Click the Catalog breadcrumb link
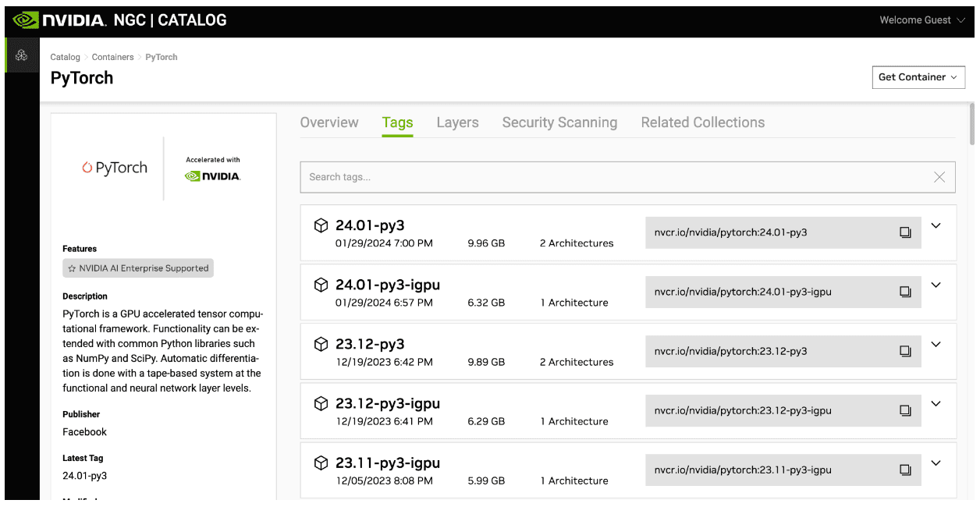 66,57
